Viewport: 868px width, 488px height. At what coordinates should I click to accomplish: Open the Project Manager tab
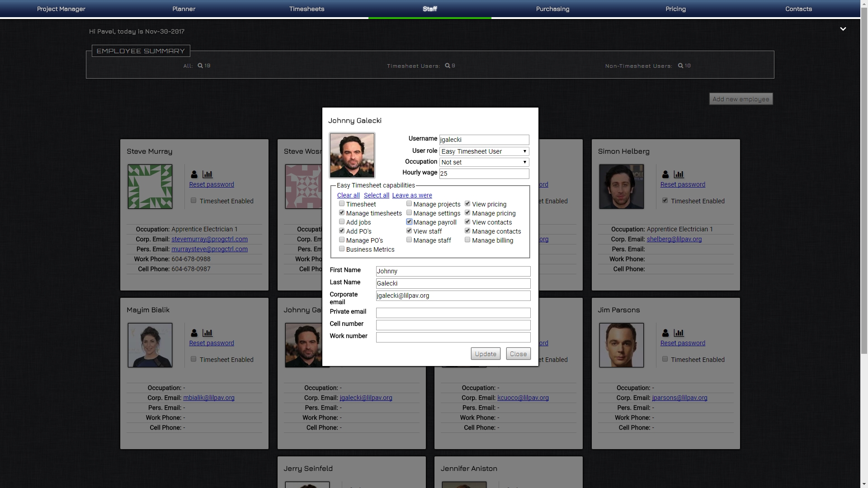click(x=61, y=9)
